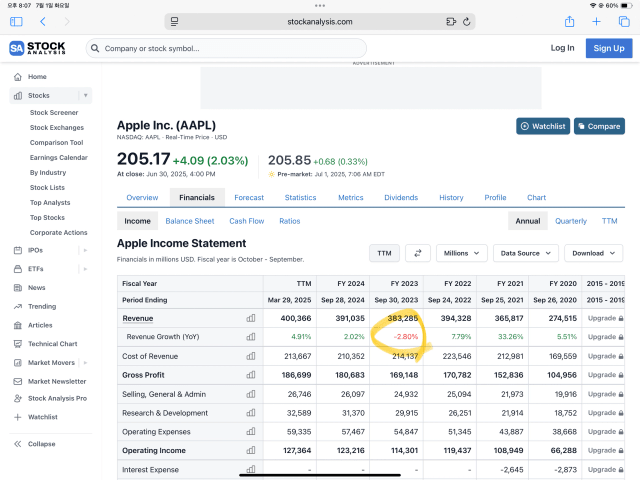Swap the column order with the arrows button

click(x=418, y=253)
